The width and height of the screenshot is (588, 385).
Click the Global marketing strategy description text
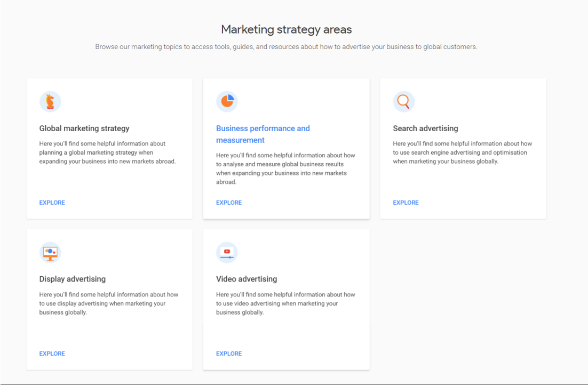click(x=107, y=153)
